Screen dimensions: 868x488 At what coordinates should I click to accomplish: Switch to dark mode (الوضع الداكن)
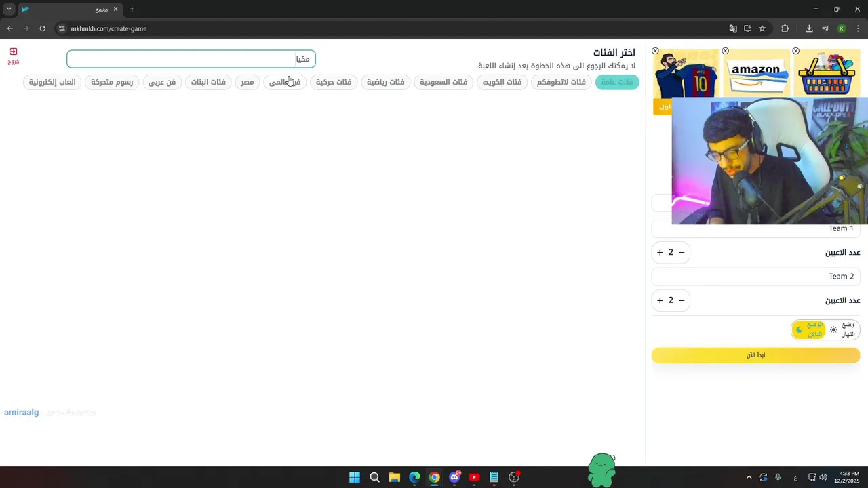(x=809, y=330)
